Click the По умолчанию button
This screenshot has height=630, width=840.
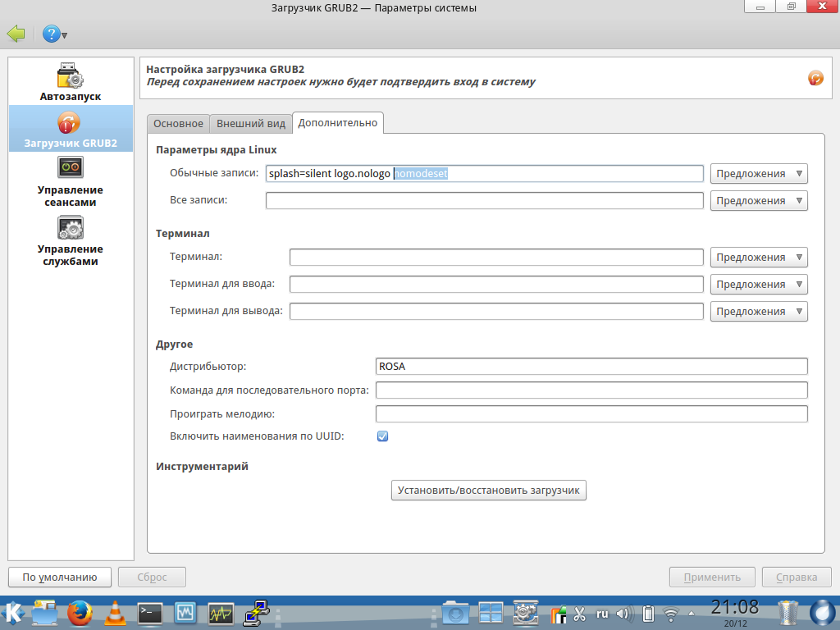pos(59,577)
